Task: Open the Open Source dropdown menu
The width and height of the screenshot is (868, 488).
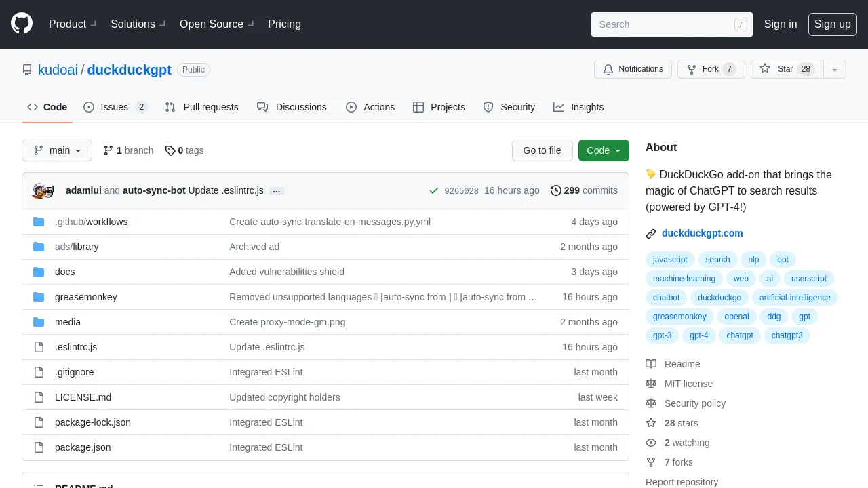Action: coord(216,24)
